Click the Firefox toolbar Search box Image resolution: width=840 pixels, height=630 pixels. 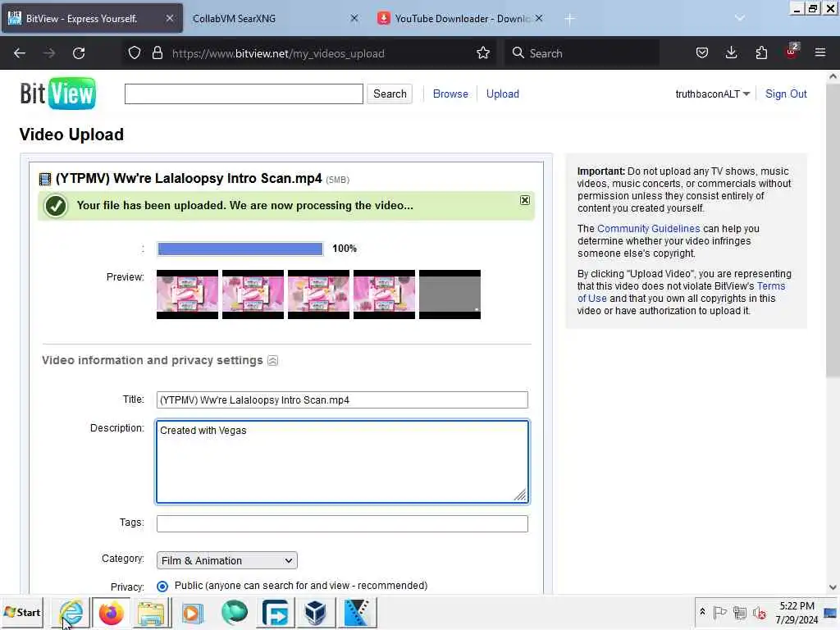click(x=582, y=53)
